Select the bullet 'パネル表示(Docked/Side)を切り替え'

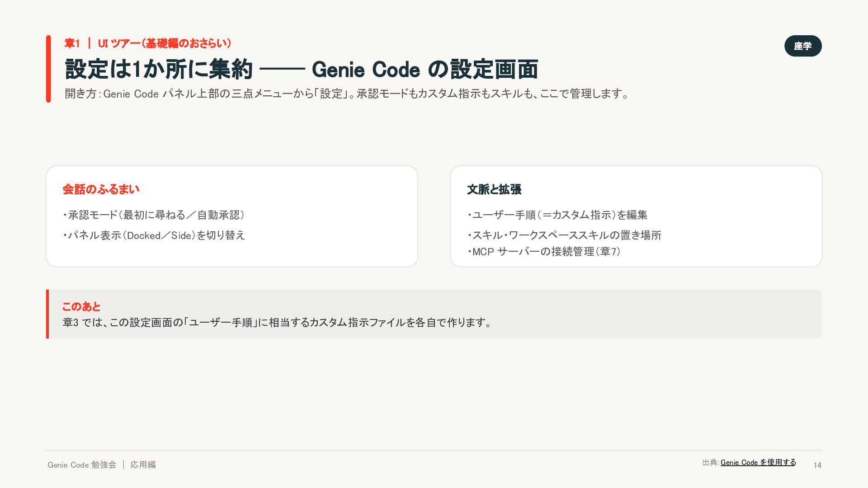154,235
